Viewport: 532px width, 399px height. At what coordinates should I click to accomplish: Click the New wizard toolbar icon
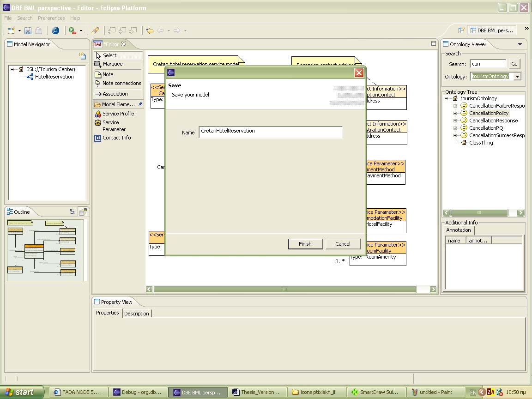pyautogui.click(x=11, y=30)
